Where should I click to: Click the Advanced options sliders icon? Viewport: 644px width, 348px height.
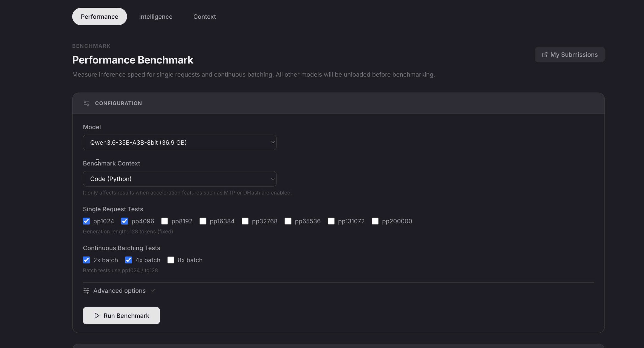(86, 291)
